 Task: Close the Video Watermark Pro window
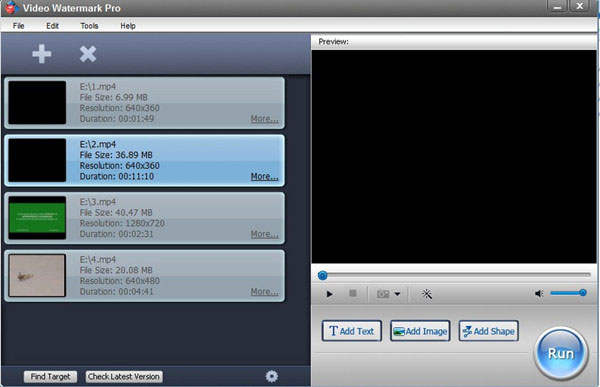pos(580,7)
